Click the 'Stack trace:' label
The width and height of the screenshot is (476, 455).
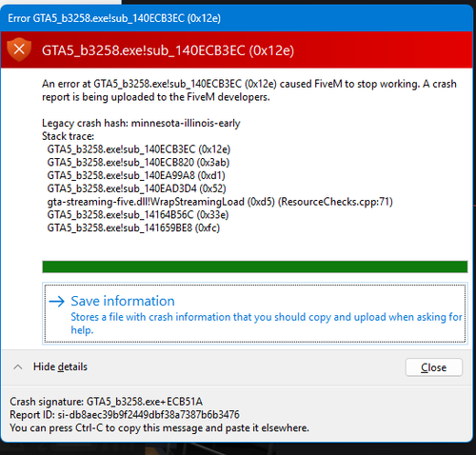pos(68,136)
